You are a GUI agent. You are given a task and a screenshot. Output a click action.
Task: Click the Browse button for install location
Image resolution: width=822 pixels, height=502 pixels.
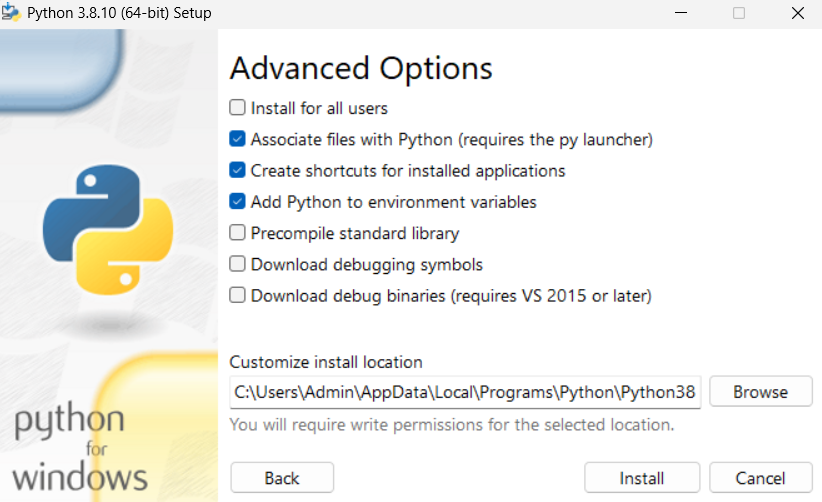coord(761,391)
